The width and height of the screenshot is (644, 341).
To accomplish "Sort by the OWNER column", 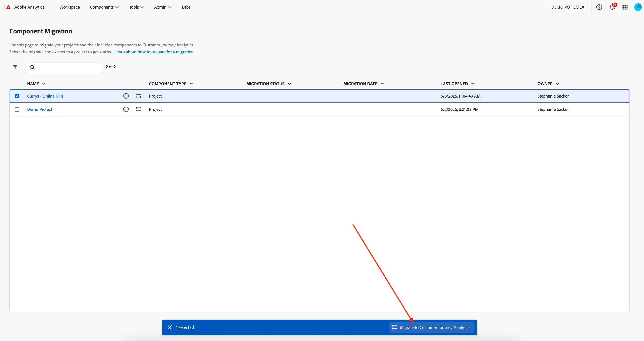I will pyautogui.click(x=548, y=84).
